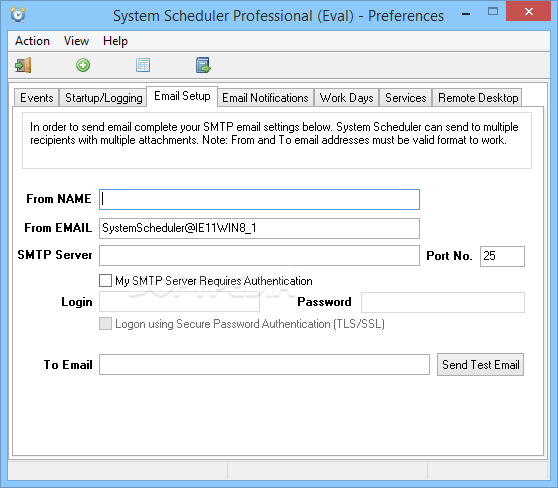The height and width of the screenshot is (488, 558).
Task: Toggle Logon using Secure Password Authentication checkbox
Action: [105, 324]
